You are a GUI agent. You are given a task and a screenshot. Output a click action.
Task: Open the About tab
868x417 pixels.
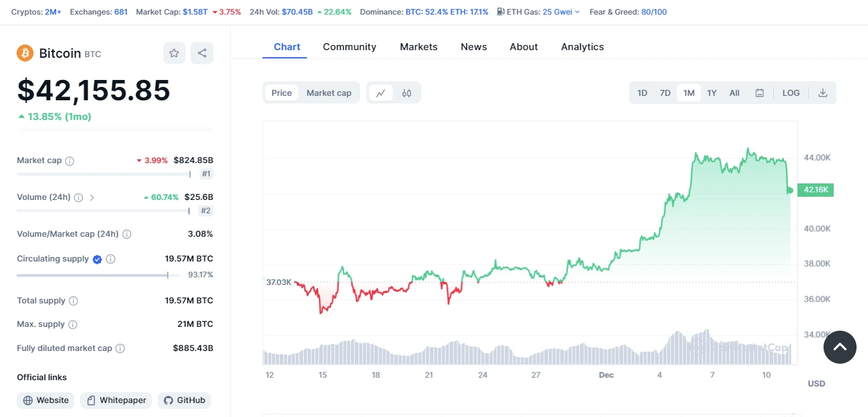click(x=524, y=47)
